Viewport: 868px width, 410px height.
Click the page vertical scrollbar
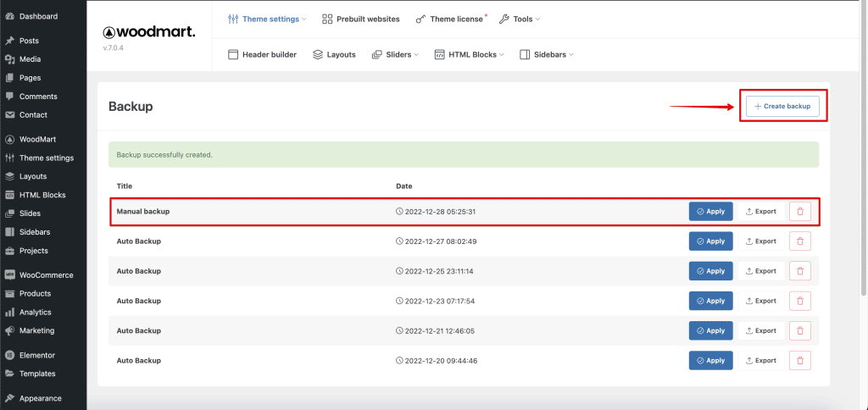pos(863,169)
